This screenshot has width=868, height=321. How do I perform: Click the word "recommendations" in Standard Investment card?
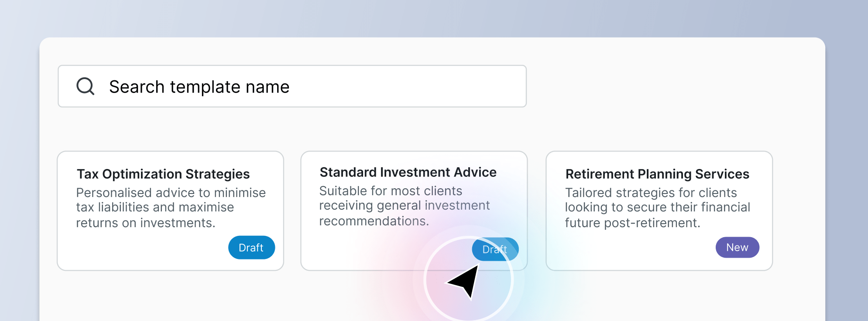373,221
